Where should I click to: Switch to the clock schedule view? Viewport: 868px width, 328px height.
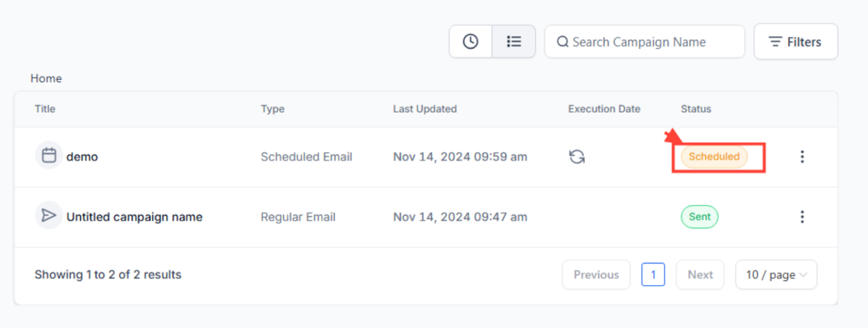pyautogui.click(x=470, y=42)
